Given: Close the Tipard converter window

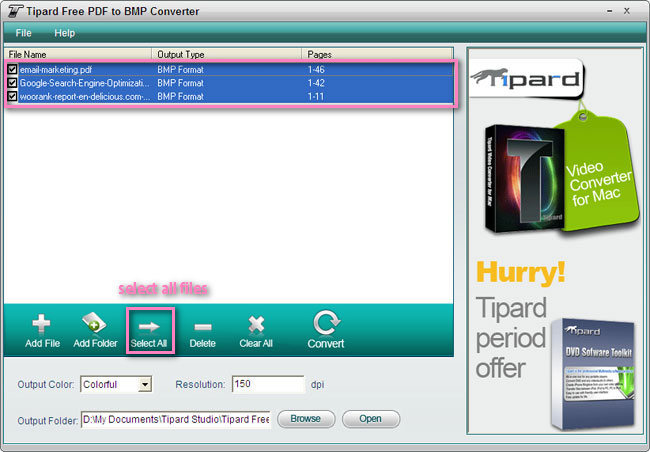Looking at the screenshot, I should [x=627, y=11].
